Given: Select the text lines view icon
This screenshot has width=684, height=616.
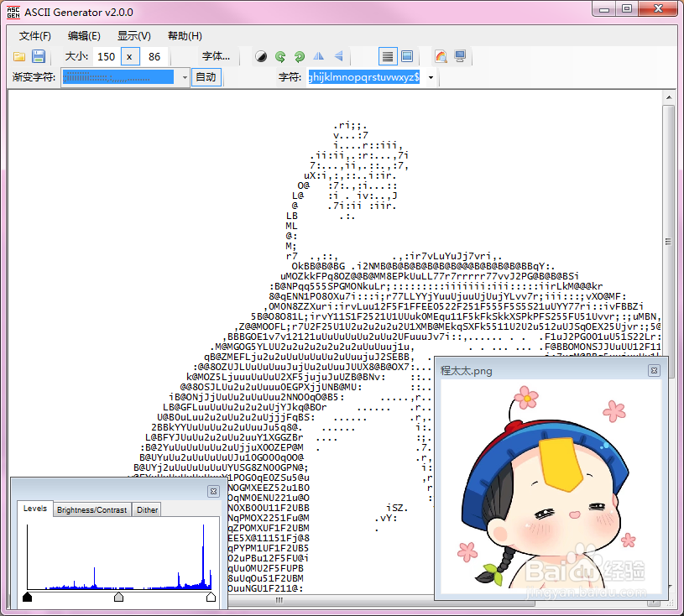Looking at the screenshot, I should 388,56.
